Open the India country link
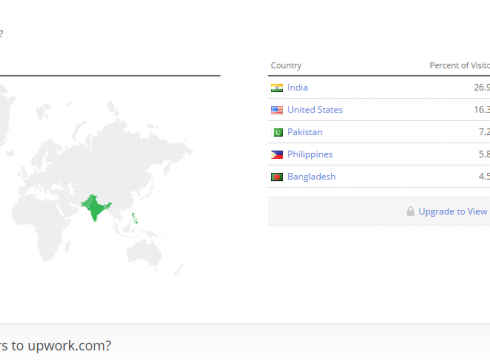The height and width of the screenshot is (360, 490). 297,88
